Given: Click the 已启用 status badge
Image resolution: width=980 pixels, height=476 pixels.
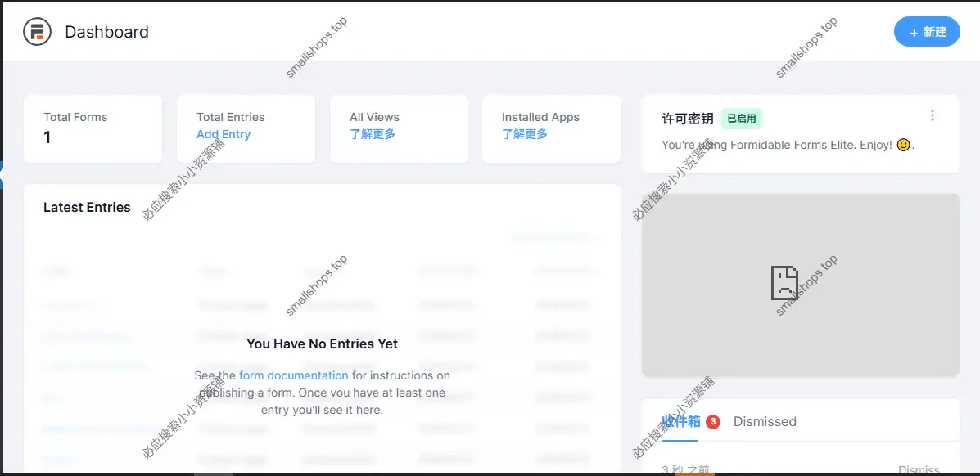Looking at the screenshot, I should pyautogui.click(x=741, y=119).
